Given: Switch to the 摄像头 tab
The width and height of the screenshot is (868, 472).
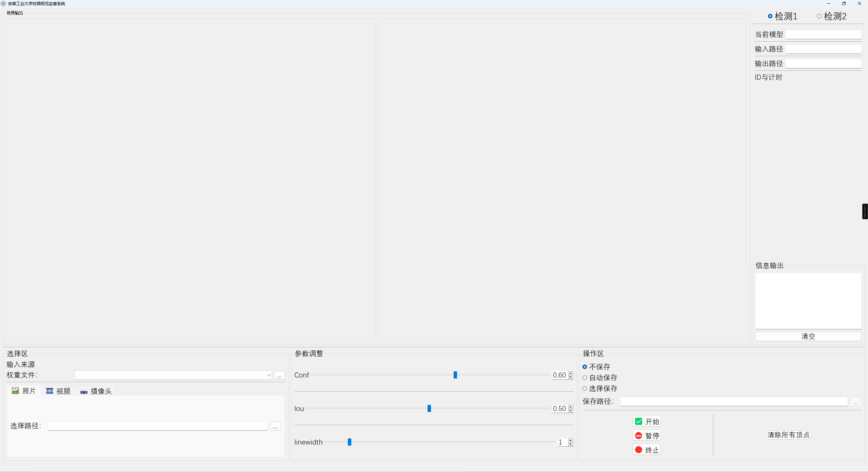Looking at the screenshot, I should click(x=96, y=391).
